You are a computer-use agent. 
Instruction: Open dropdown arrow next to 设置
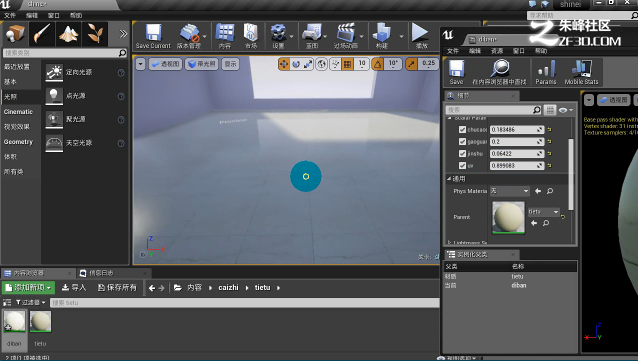point(292,37)
